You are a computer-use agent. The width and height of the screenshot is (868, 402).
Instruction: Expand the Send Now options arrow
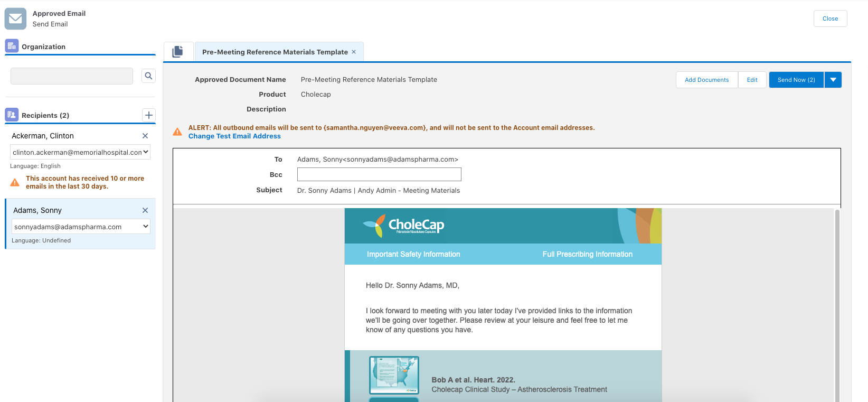[x=833, y=80]
